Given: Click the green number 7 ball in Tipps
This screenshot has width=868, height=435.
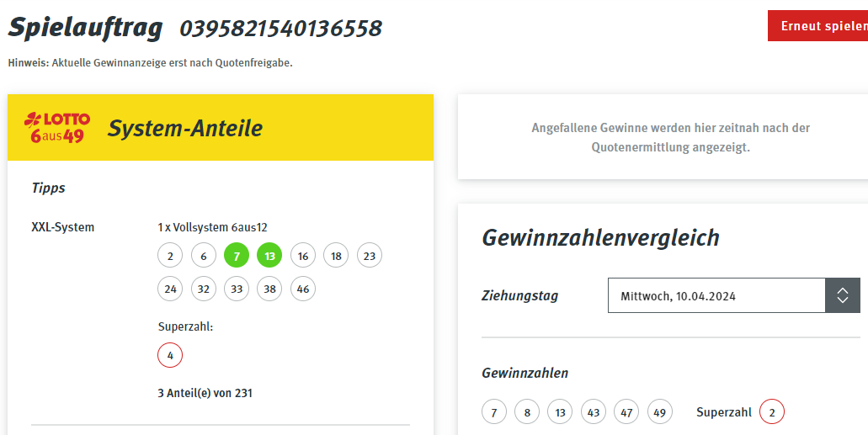Looking at the screenshot, I should click(x=237, y=256).
